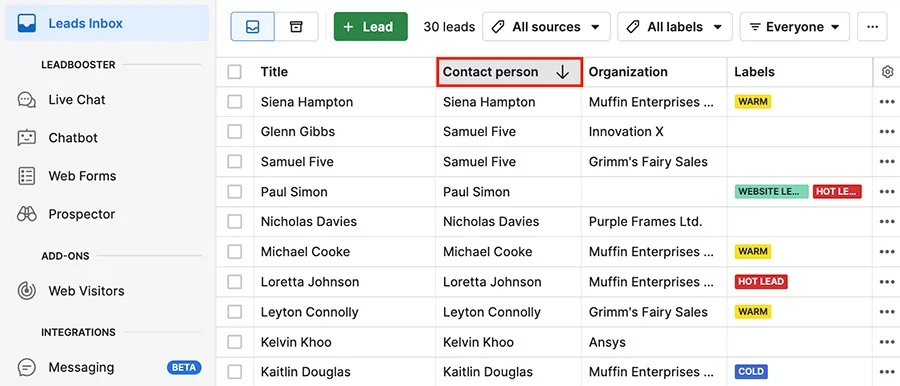Click the red HOT LEAD label on Loretta Johnson
900x386 pixels.
pyautogui.click(x=761, y=281)
